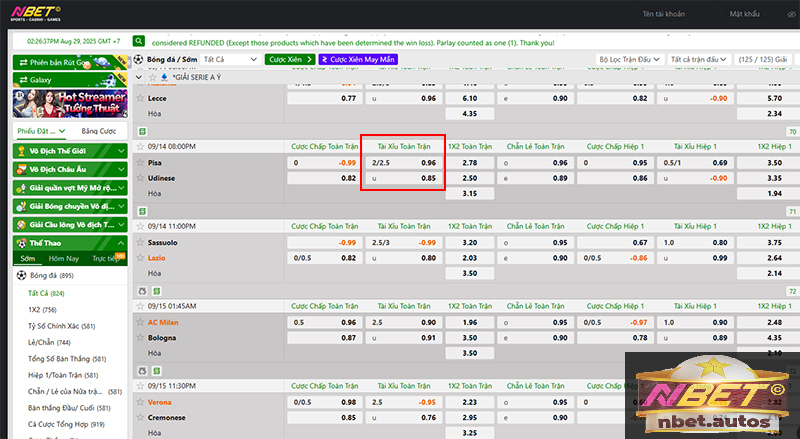This screenshot has height=439, width=800.
Task: Click the green Cược Xiên button
Action: (x=292, y=60)
